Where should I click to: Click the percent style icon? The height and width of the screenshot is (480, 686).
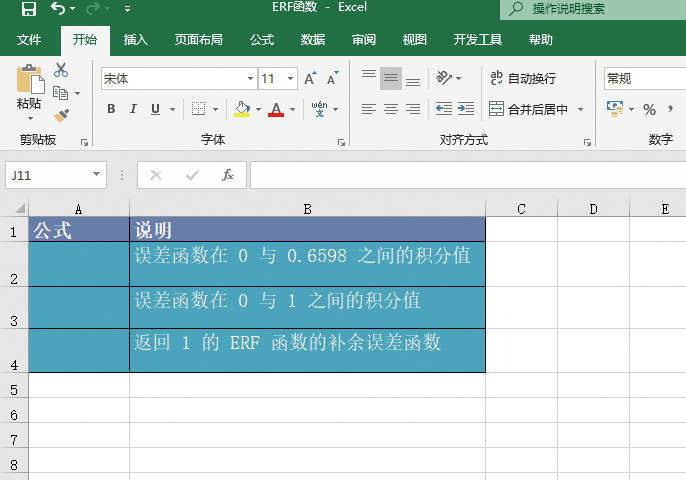(x=649, y=109)
